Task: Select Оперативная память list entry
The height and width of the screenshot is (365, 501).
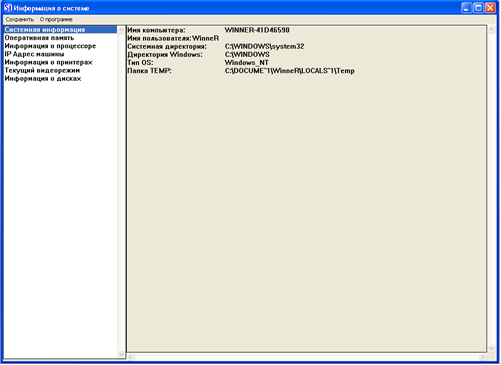Action: click(x=39, y=38)
